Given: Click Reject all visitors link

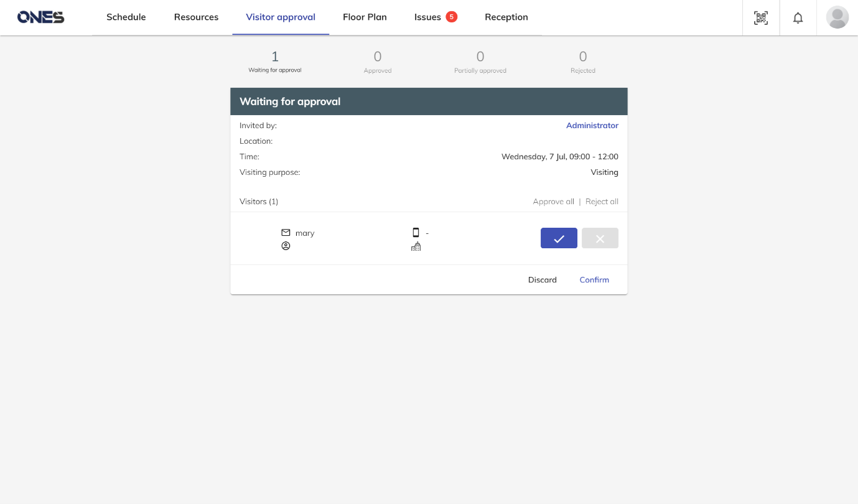Looking at the screenshot, I should coord(602,202).
